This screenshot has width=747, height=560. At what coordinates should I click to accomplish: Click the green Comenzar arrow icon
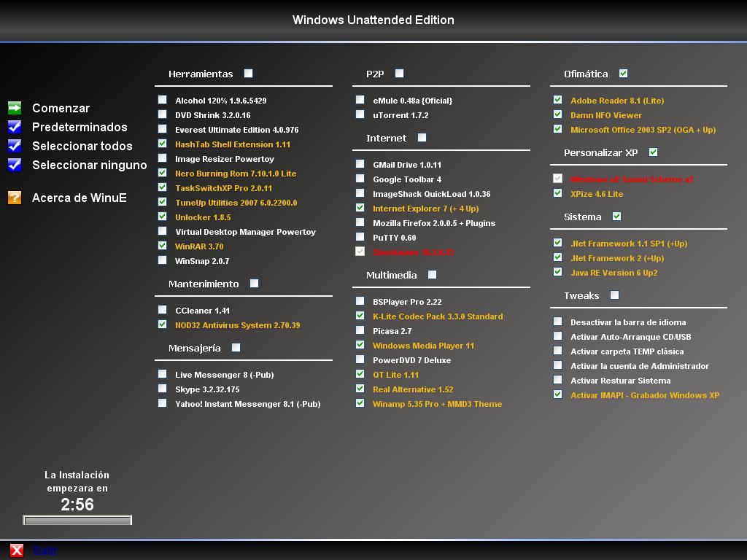click(x=14, y=108)
